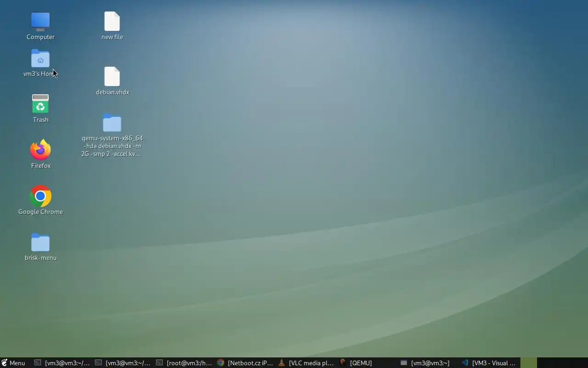Switch to the [vm3@vm3:~] terminal window
Screen dimensions: 588x368
tap(429, 363)
